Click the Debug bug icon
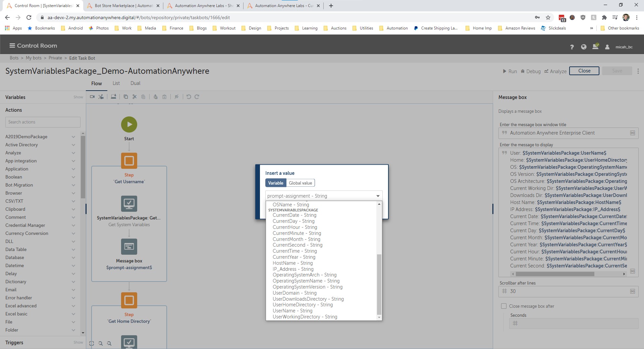This screenshot has height=349, width=644. point(523,71)
